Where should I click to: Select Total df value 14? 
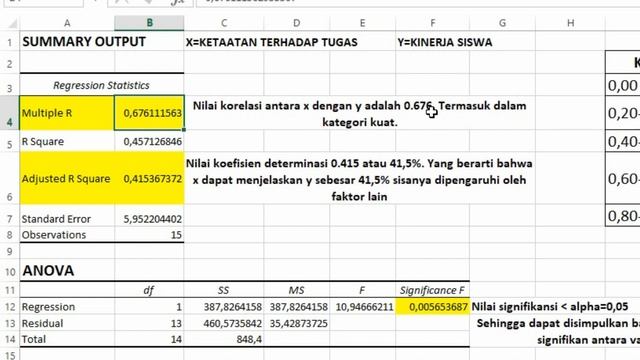(x=149, y=339)
